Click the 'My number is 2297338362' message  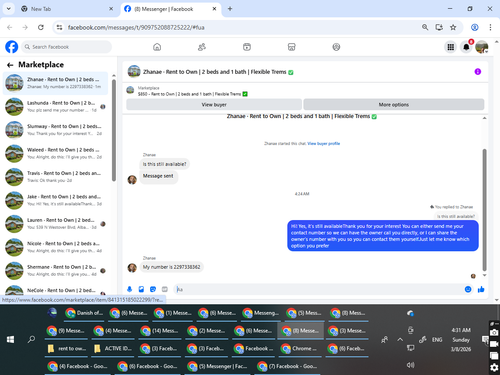[x=171, y=267]
